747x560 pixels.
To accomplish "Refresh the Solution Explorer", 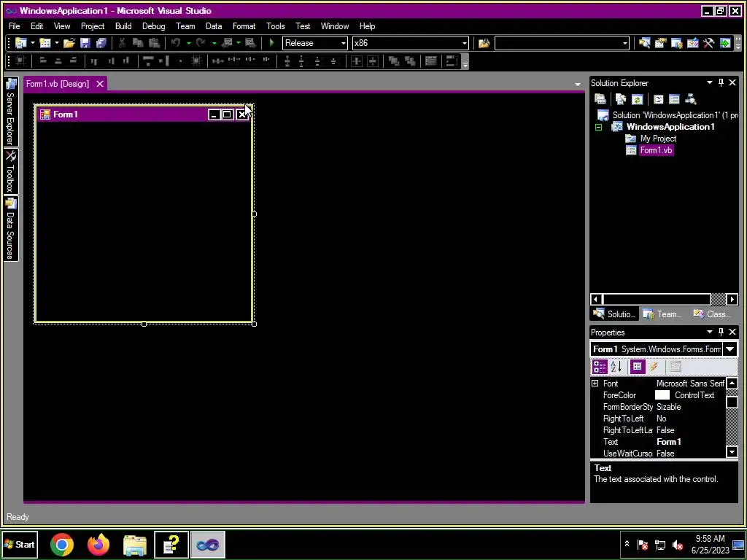I will (637, 99).
